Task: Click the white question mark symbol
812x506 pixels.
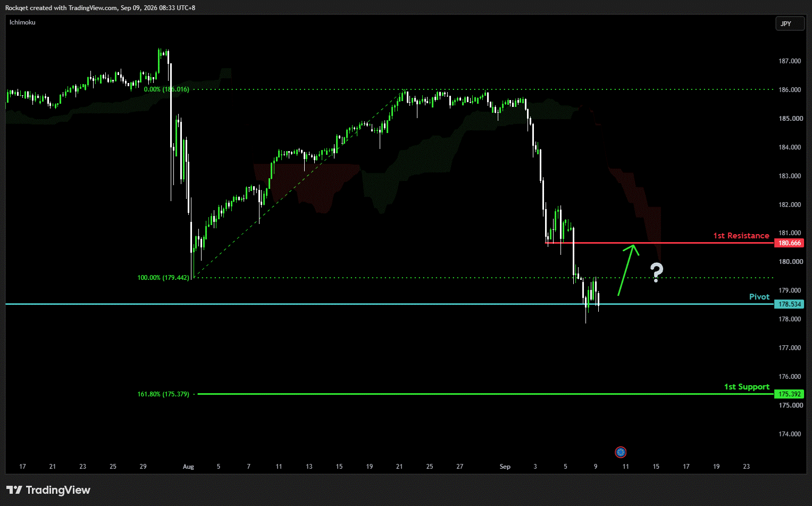Action: pos(657,272)
